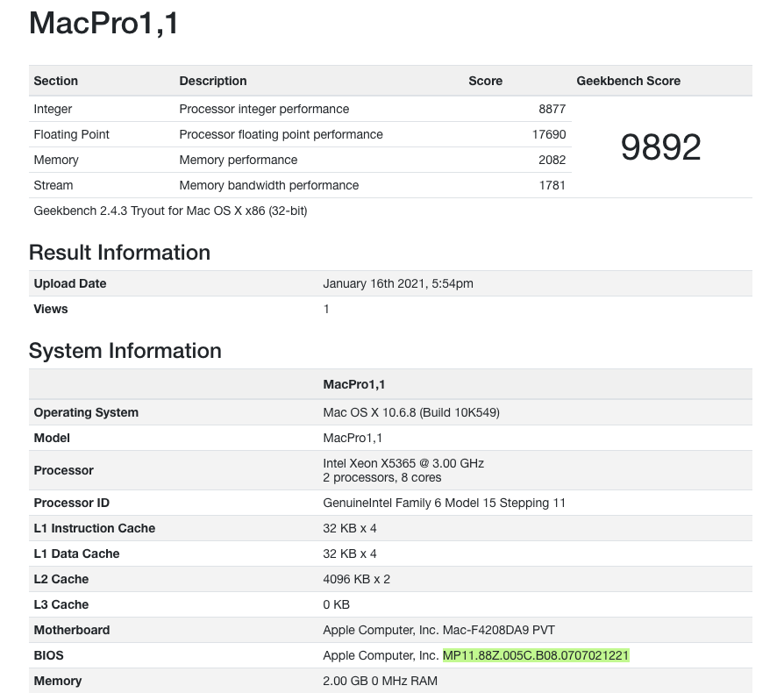Click the Geekbench score 9892
Image resolution: width=784 pixels, height=700 pixels.
click(660, 147)
